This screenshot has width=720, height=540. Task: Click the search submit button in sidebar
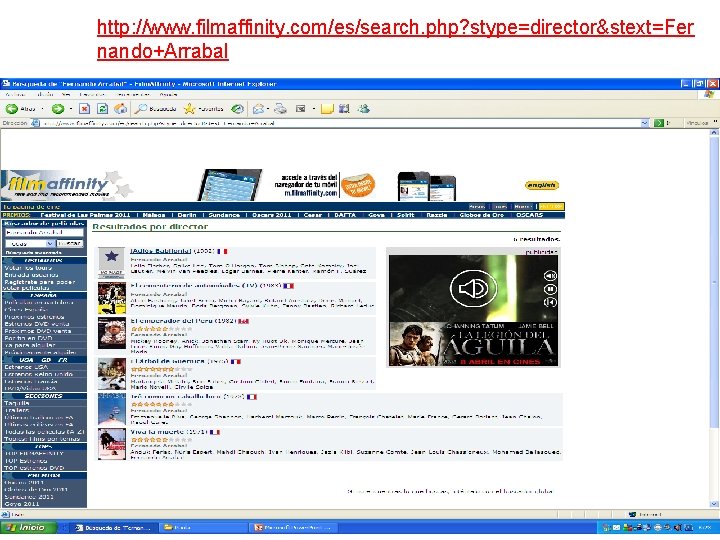[x=70, y=243]
